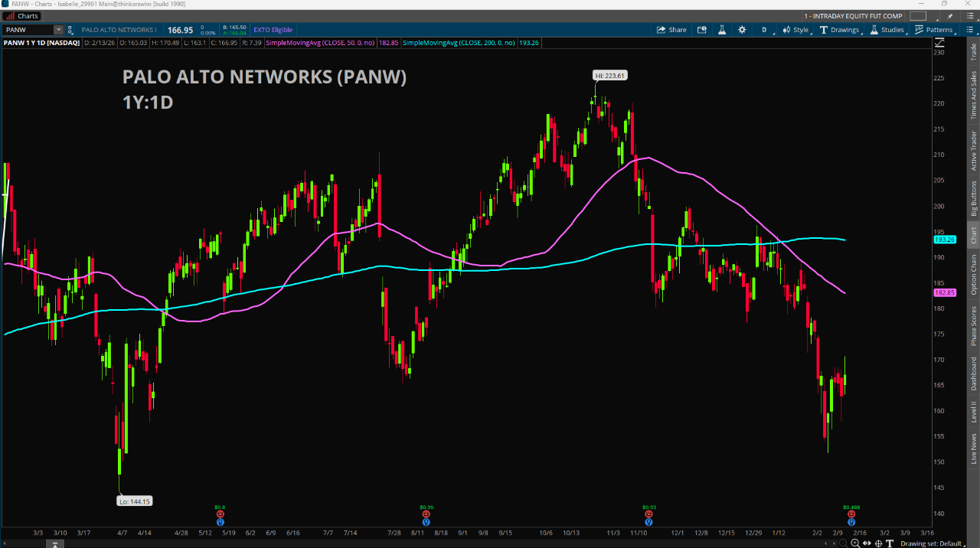Switch to the Option Chain side tab
Viewport: 980px width, 548px height.
(x=974, y=275)
